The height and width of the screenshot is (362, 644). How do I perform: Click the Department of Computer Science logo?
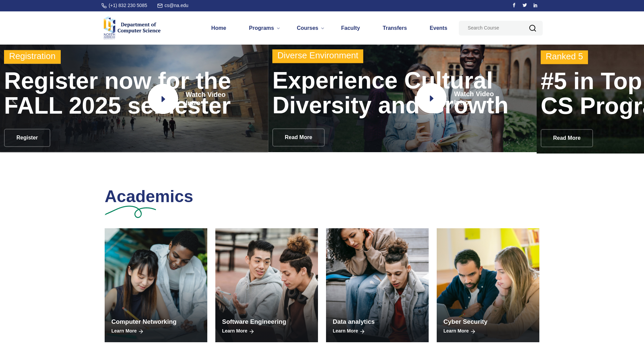132,28
